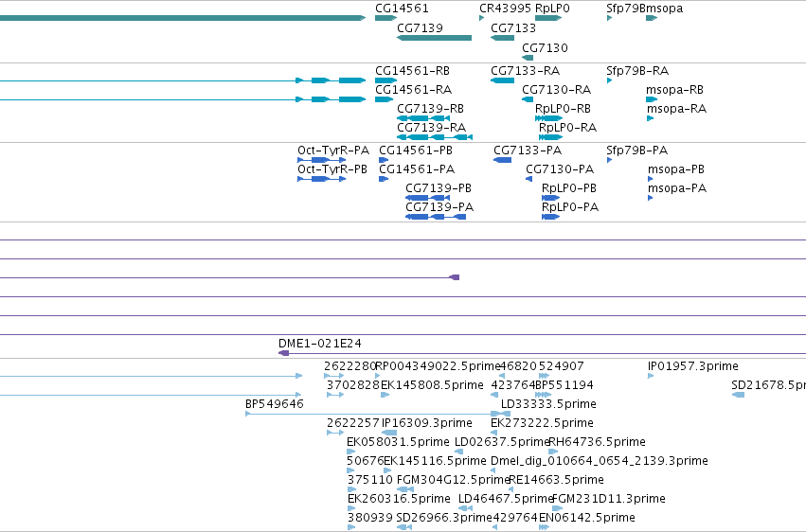Select EST 2622257
Screen dimensions: 806x532
tap(352, 424)
